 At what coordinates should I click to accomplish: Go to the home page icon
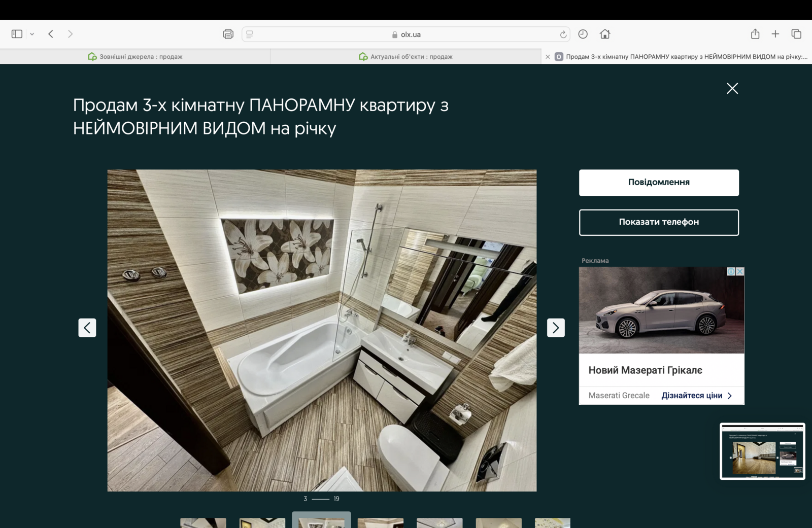[x=604, y=34]
